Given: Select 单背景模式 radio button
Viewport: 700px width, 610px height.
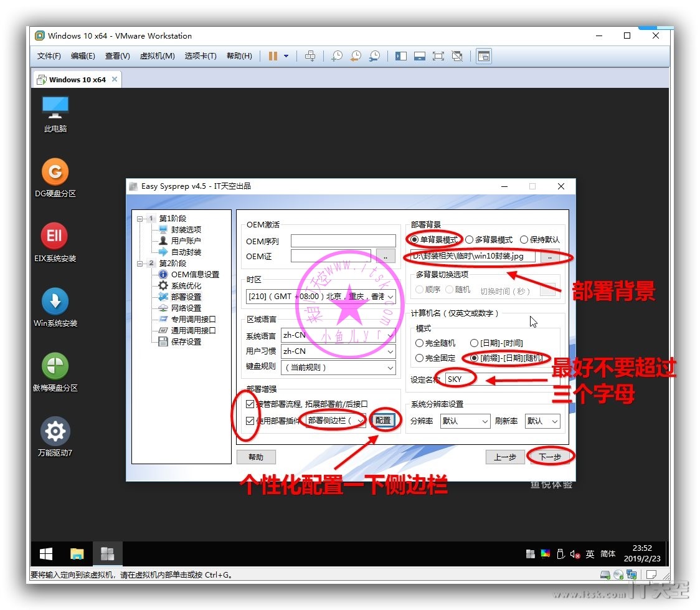Looking at the screenshot, I should [x=414, y=240].
